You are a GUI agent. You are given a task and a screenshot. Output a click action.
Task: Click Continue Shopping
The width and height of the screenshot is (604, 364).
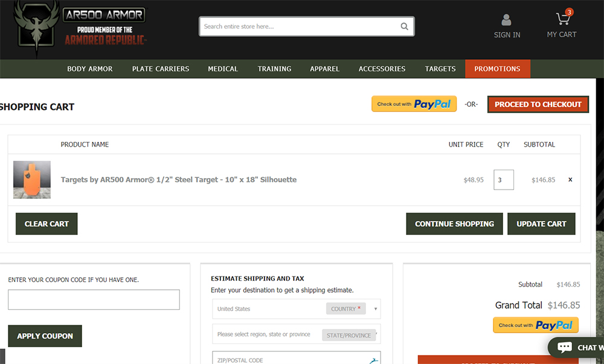coord(455,224)
